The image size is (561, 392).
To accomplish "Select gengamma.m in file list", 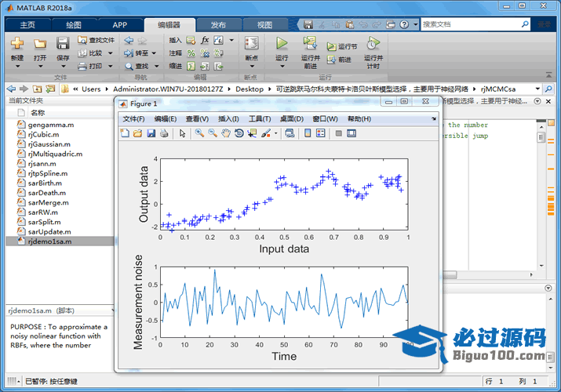I will click(51, 125).
